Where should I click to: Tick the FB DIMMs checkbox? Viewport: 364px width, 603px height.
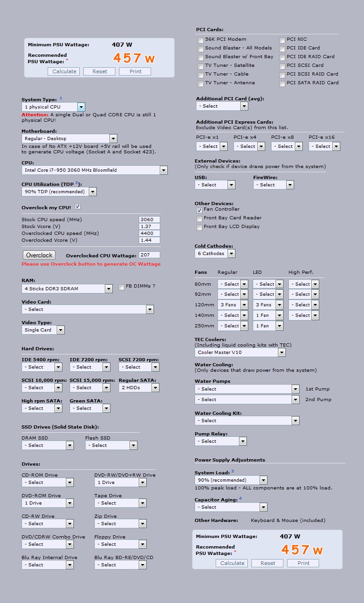121,287
